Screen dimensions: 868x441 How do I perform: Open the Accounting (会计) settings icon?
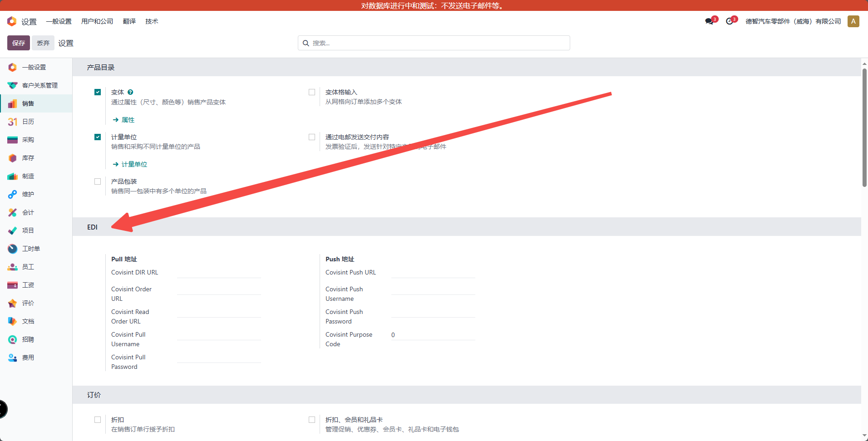click(12, 212)
